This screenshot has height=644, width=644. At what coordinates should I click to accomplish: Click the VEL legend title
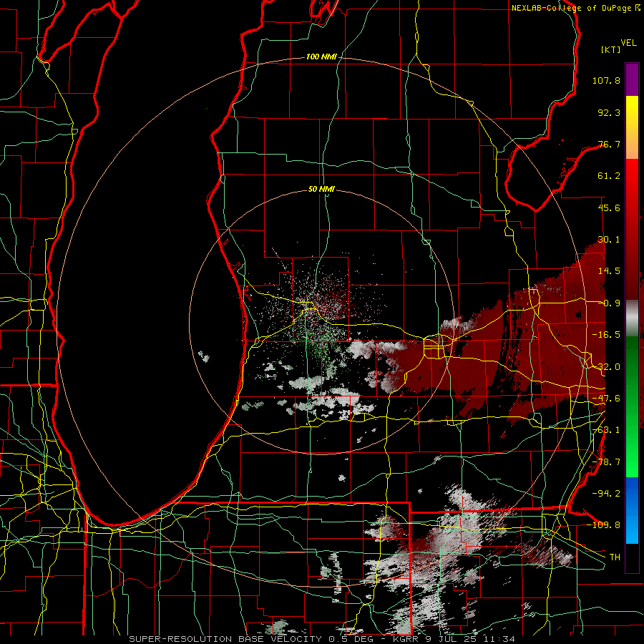(x=628, y=43)
